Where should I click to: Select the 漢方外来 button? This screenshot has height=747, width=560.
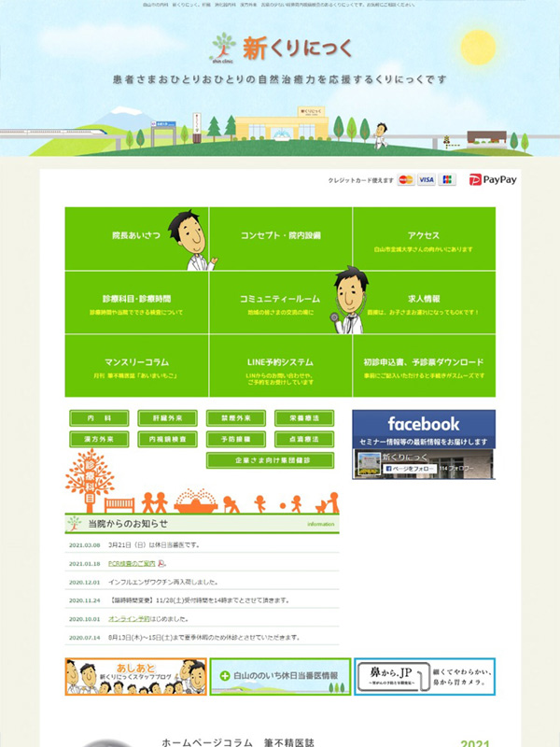tap(100, 439)
